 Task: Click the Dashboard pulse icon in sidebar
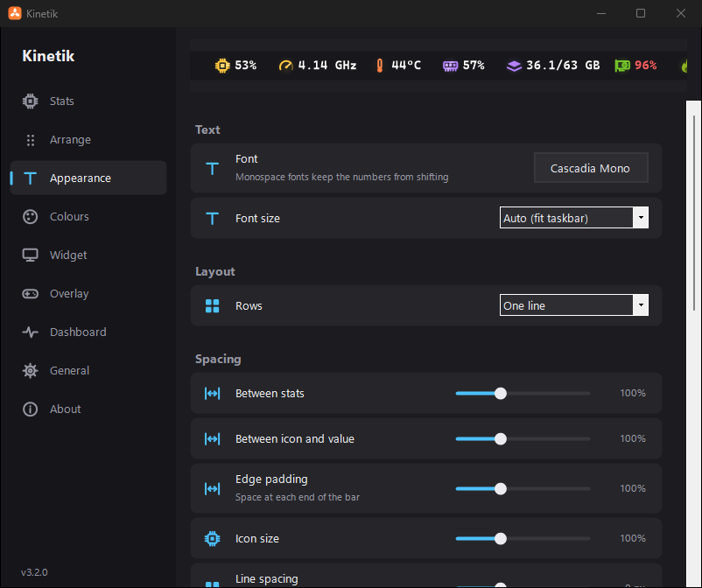(x=30, y=332)
